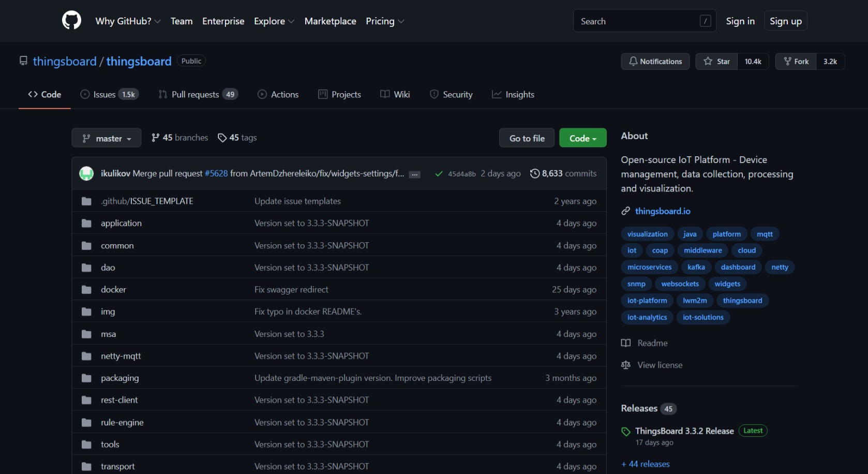Open the View license link
The image size is (868, 474).
(660, 365)
